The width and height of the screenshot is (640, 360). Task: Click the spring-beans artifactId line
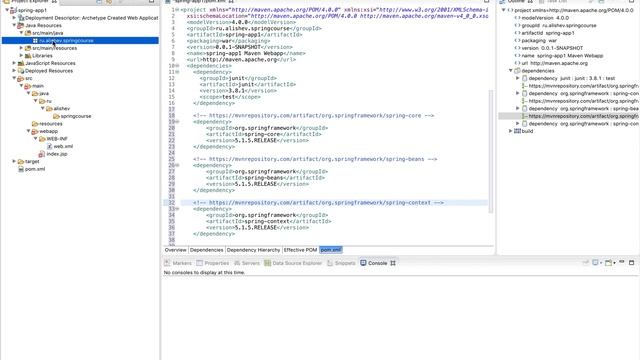(265, 178)
